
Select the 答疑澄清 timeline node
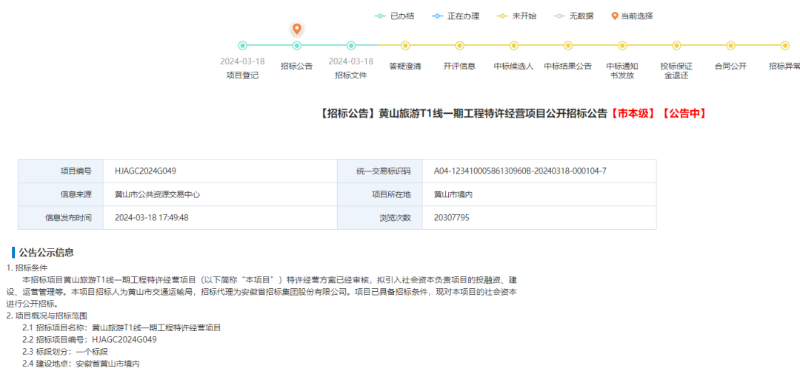pos(405,46)
